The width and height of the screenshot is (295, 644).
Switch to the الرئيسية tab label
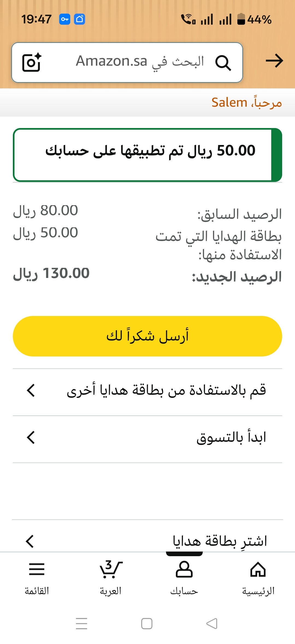coord(258,591)
